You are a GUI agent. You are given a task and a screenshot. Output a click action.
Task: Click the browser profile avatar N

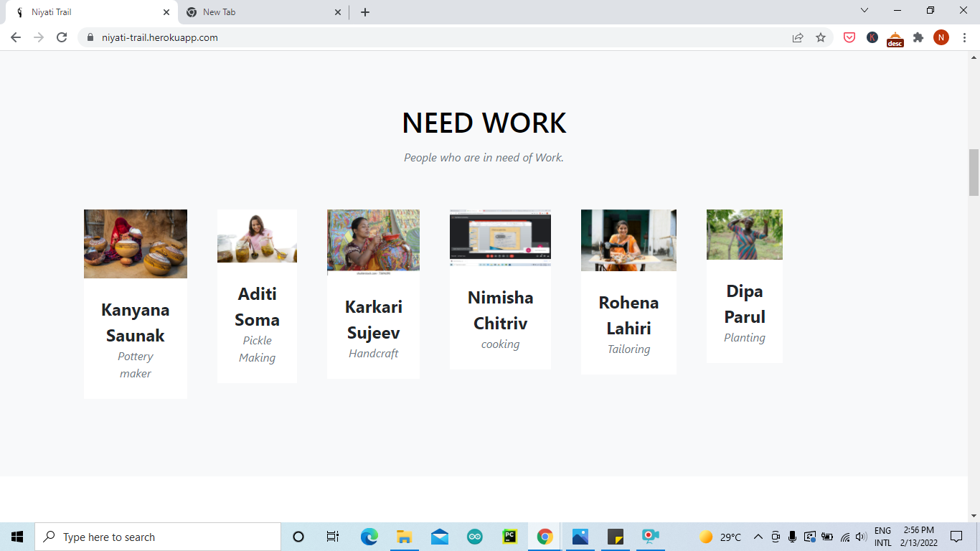click(941, 37)
